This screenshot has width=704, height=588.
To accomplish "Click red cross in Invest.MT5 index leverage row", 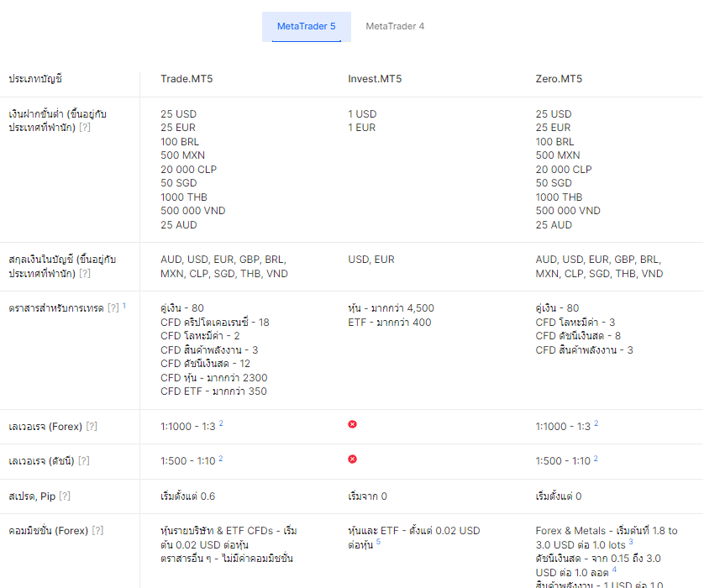I will (353, 459).
